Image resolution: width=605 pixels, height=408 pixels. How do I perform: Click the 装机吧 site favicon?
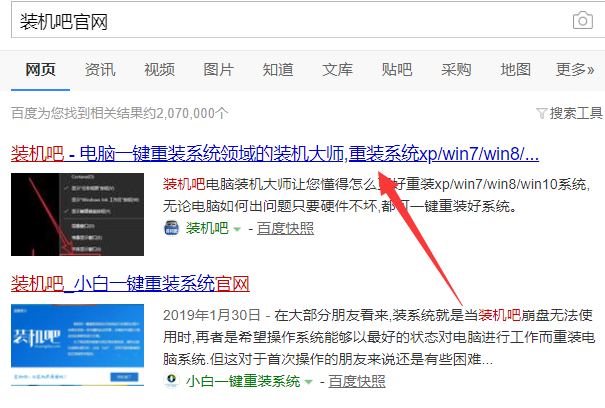click(x=171, y=228)
